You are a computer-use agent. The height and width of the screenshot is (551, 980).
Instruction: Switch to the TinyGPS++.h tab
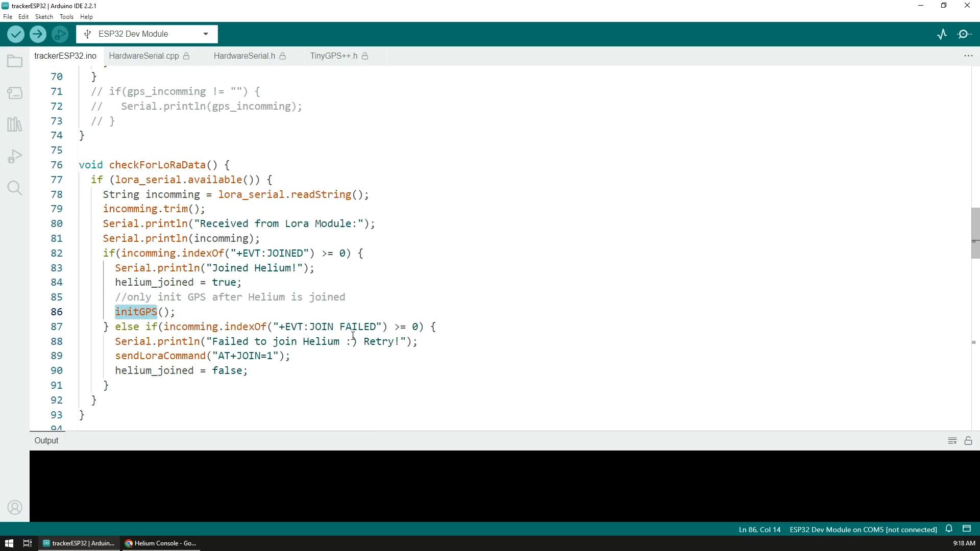pos(333,56)
